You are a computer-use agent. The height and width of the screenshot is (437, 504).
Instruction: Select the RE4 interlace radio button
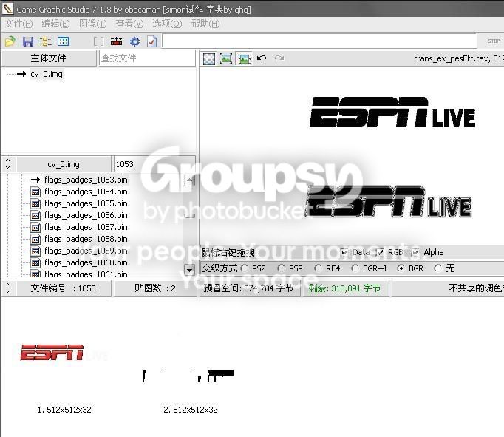(319, 268)
